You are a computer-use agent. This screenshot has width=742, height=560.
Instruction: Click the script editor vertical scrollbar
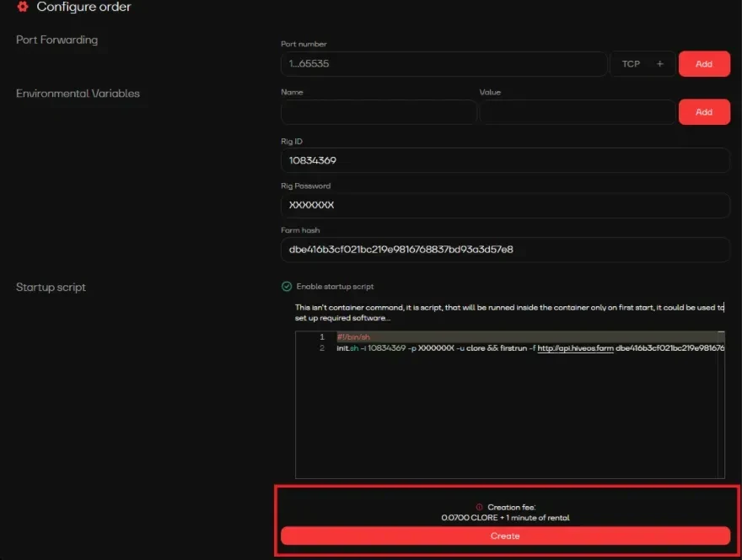point(721,405)
